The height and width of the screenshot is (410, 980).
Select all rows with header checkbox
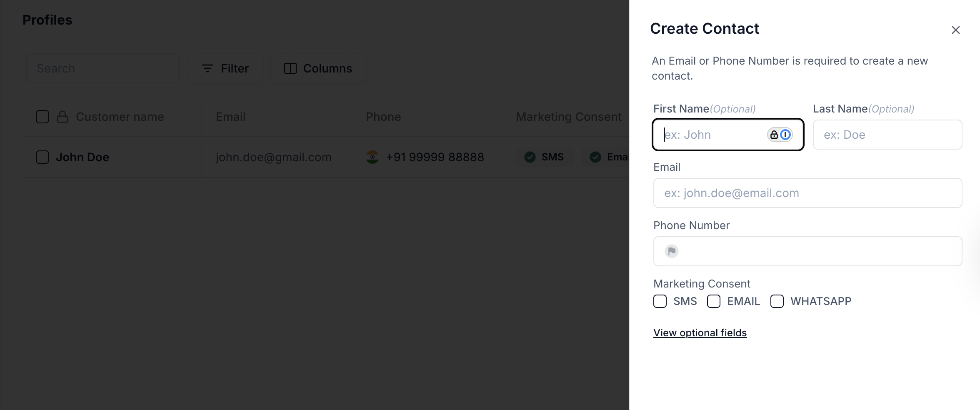tap(42, 117)
